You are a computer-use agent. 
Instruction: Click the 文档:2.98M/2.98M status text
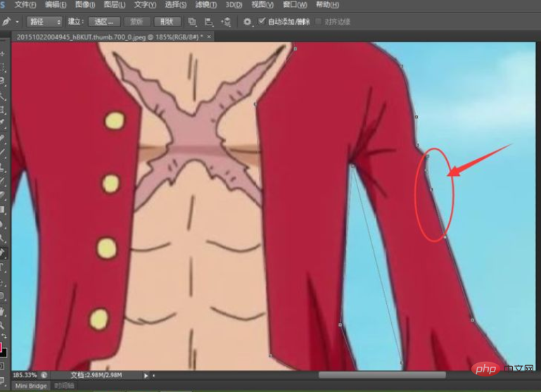click(96, 375)
